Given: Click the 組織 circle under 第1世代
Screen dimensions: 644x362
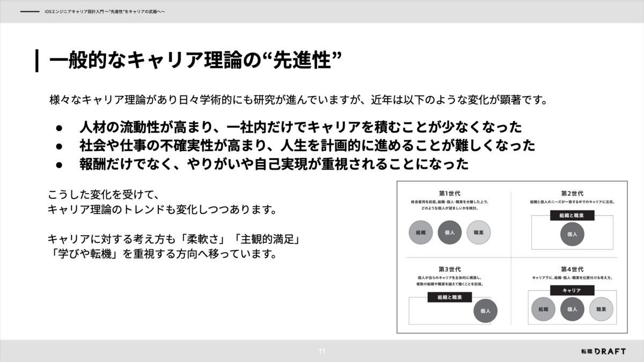Looking at the screenshot, I should click(421, 232).
